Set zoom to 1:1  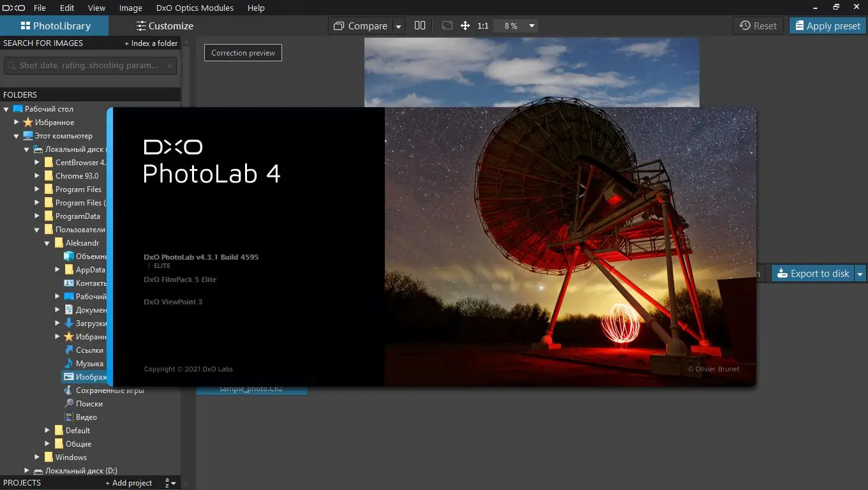click(x=483, y=26)
